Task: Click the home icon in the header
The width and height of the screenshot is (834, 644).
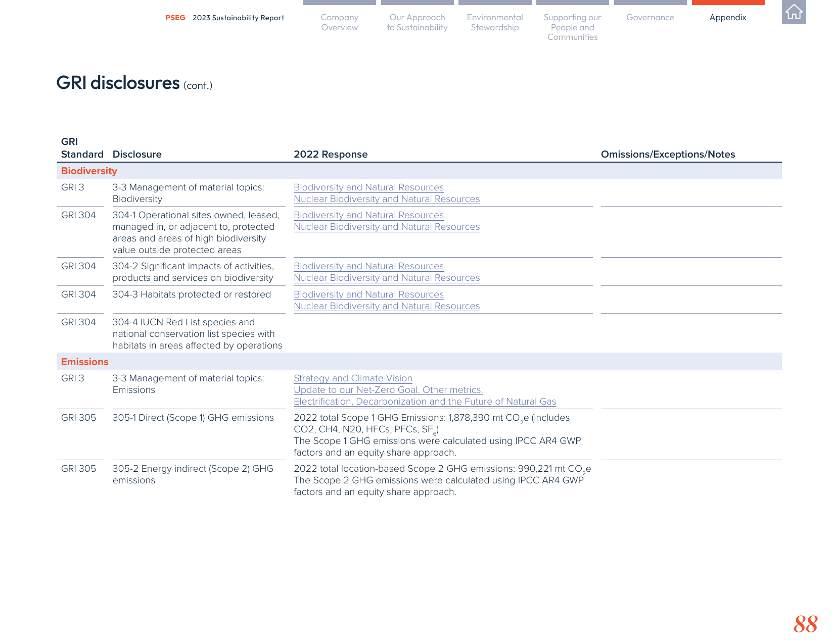Action: (x=794, y=12)
